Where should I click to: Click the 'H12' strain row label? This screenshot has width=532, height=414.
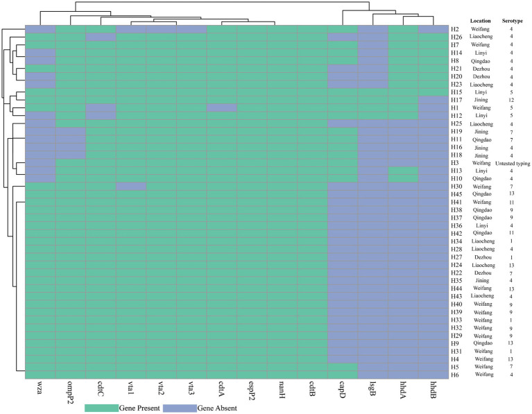pyautogui.click(x=456, y=116)
